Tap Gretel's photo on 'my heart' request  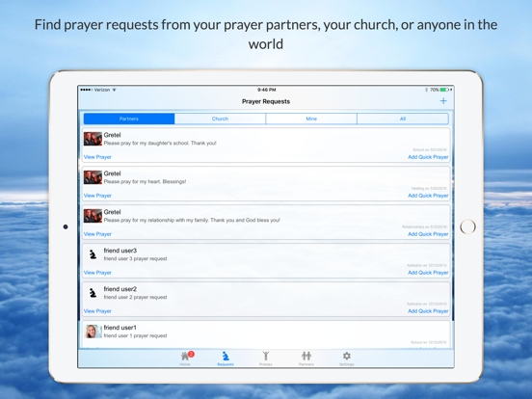[93, 177]
